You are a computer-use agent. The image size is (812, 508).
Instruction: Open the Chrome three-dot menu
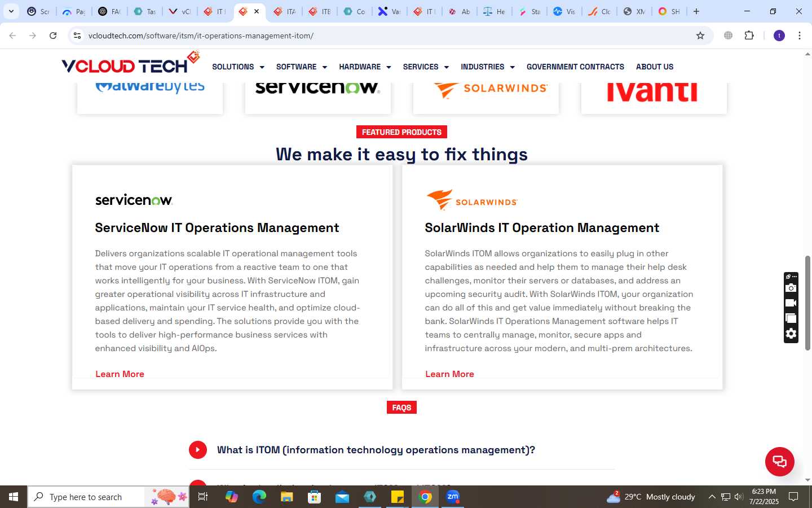coord(800,36)
